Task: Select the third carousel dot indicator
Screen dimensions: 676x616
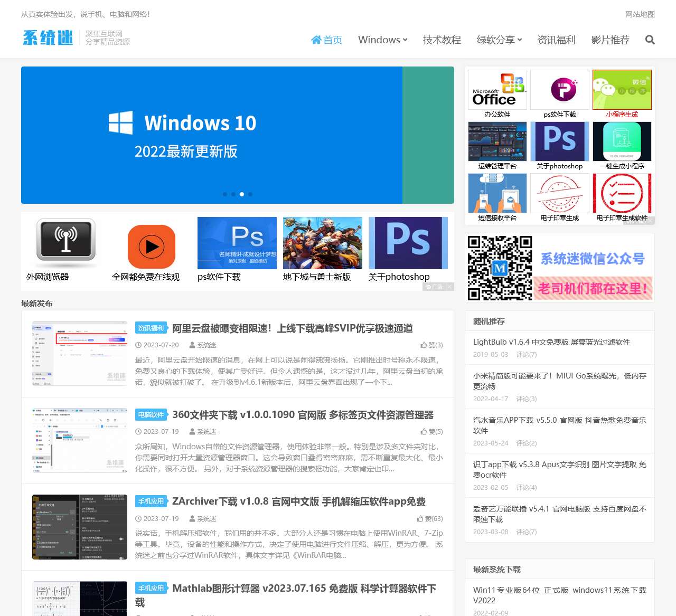Action: tap(242, 194)
